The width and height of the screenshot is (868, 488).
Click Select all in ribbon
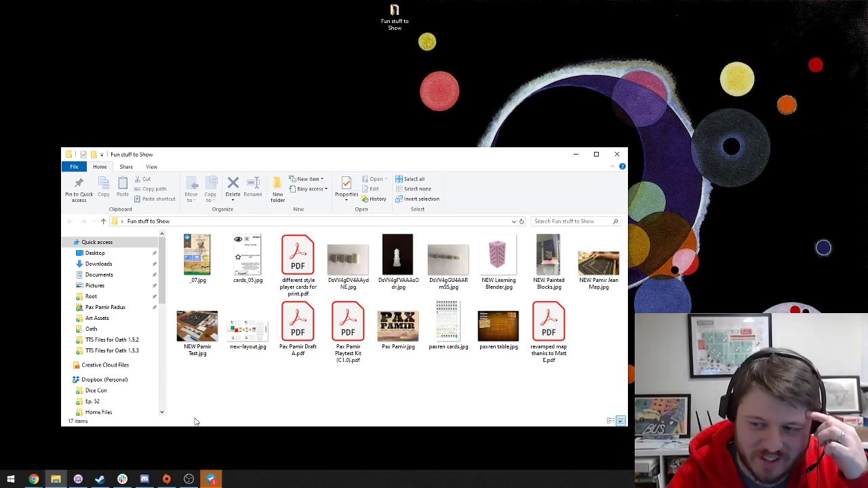(410, 179)
